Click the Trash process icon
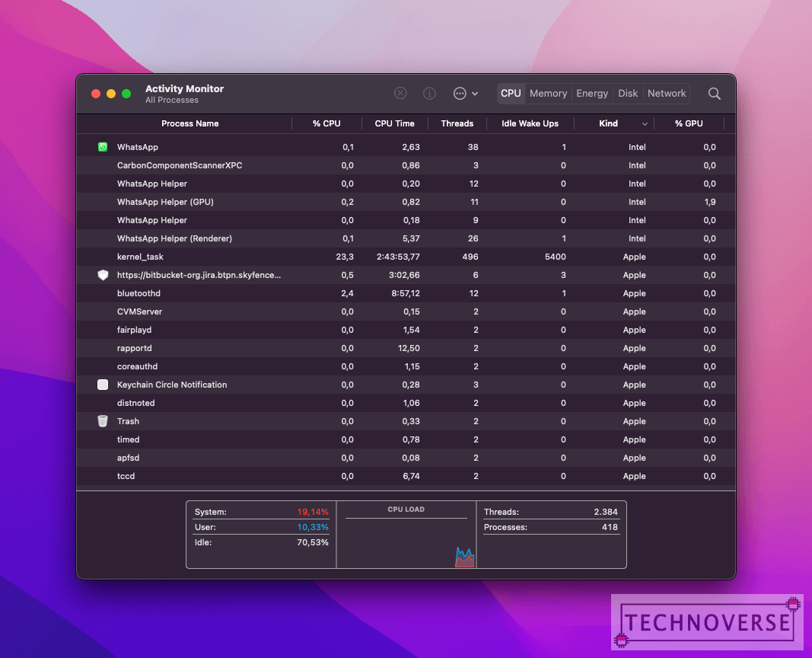812x658 pixels. click(x=103, y=421)
